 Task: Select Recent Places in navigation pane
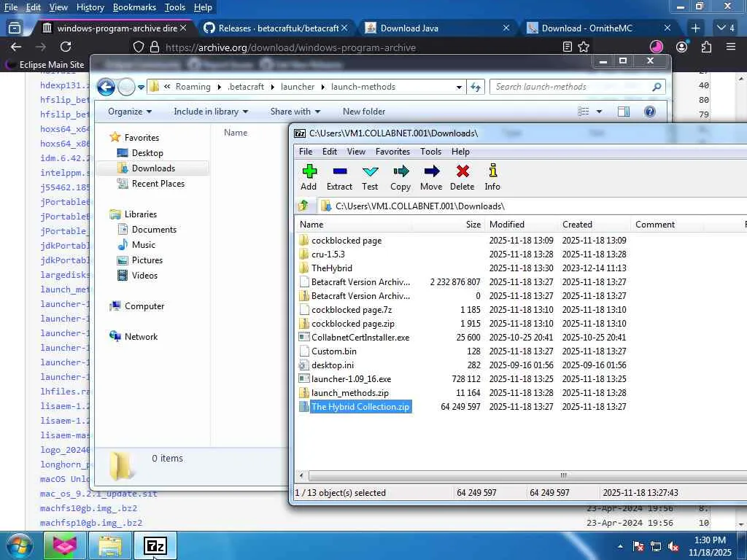158,183
